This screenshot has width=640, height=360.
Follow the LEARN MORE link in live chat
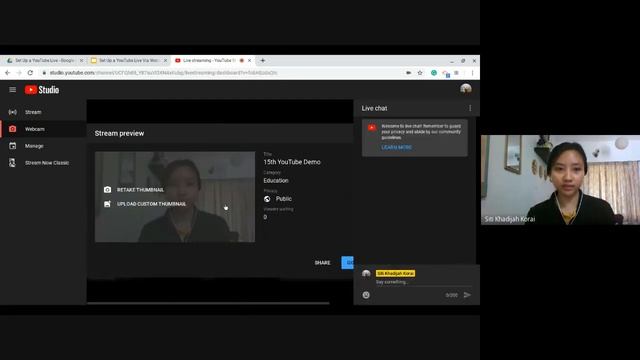(x=396, y=147)
